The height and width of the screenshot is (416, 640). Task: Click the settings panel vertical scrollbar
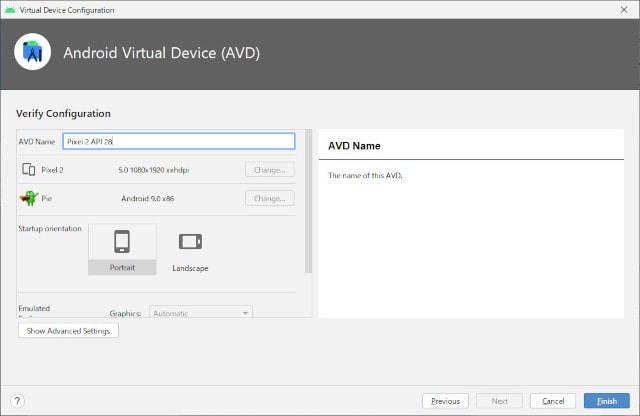point(309,201)
